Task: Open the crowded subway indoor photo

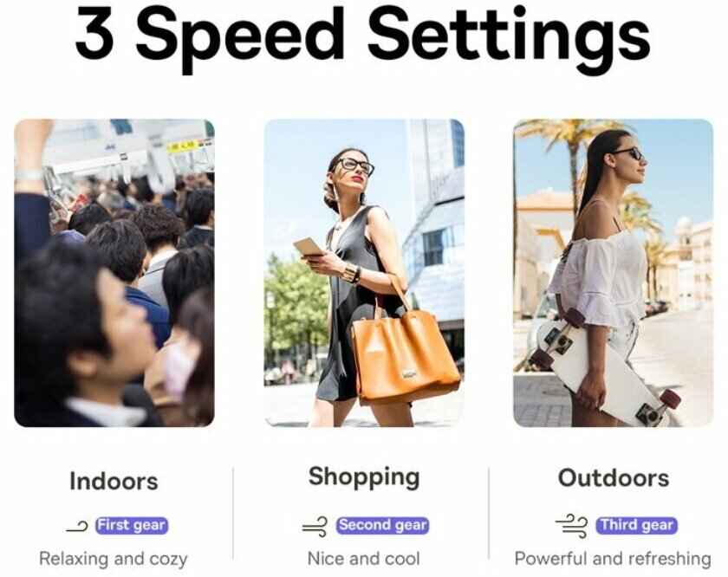Action: (114, 273)
